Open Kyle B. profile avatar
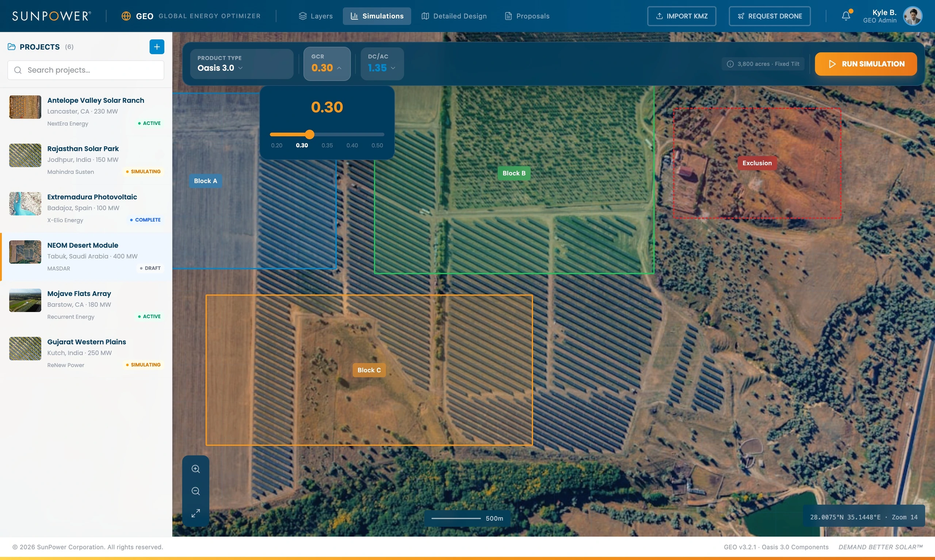The width and height of the screenshot is (935, 560). (912, 16)
